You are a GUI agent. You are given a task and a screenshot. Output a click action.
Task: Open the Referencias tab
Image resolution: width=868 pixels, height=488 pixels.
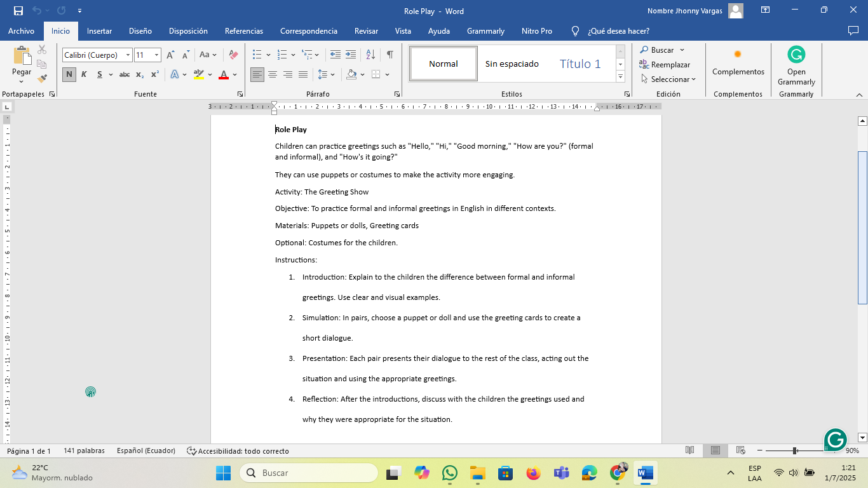pos(244,31)
